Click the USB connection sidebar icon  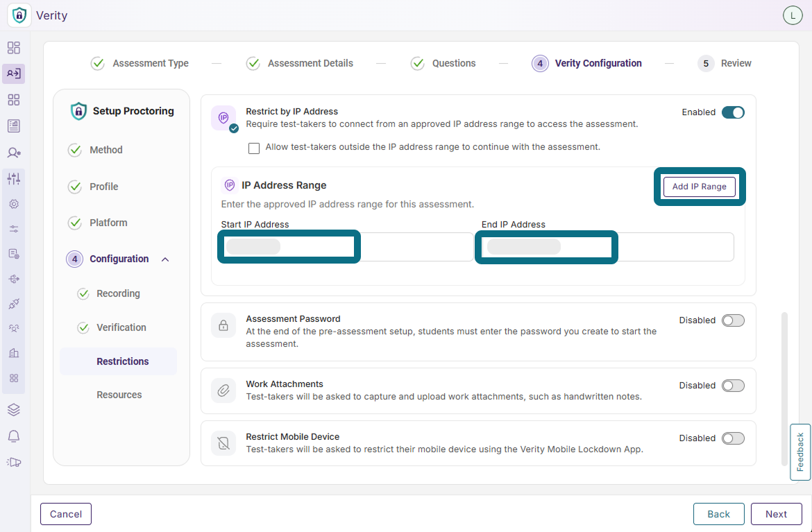tap(14, 279)
